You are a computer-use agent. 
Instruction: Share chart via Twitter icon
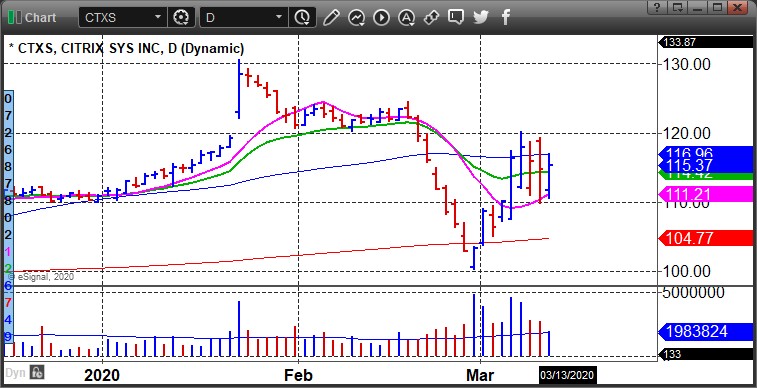pyautogui.click(x=480, y=18)
